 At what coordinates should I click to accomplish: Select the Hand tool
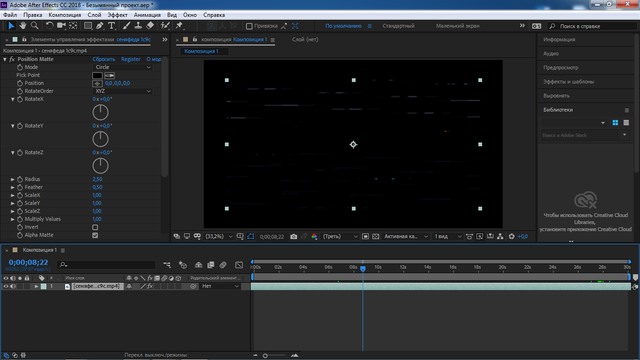[x=22, y=26]
